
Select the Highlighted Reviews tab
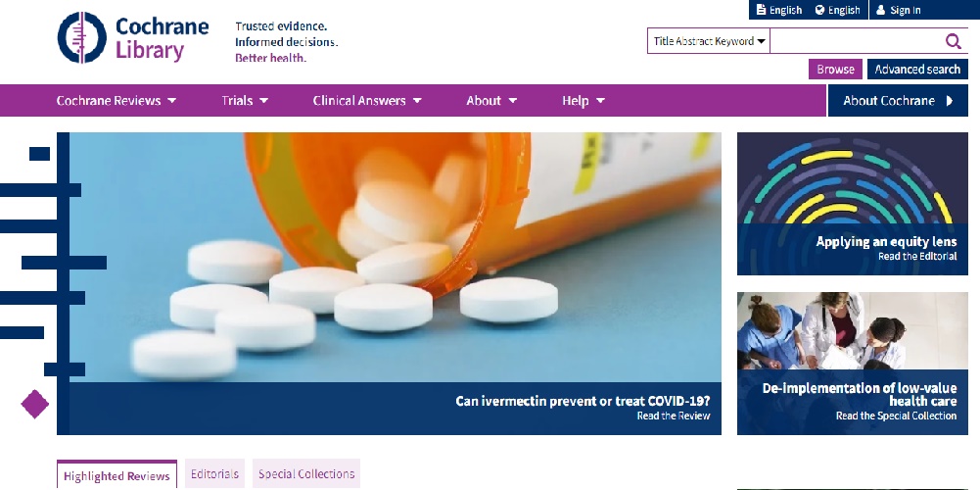117,475
